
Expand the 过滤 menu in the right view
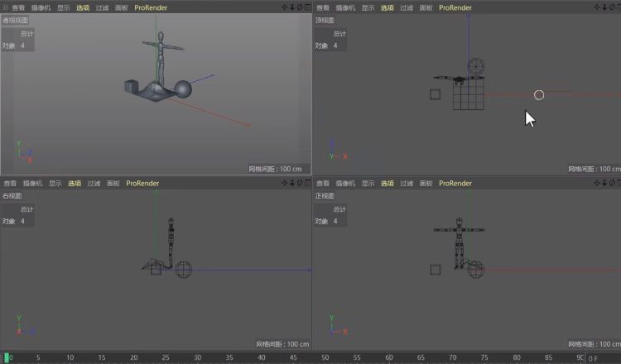point(93,184)
